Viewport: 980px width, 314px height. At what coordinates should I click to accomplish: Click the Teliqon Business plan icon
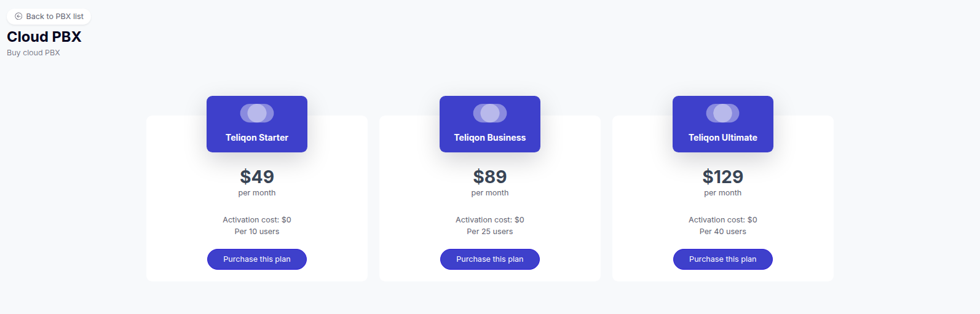point(490,113)
